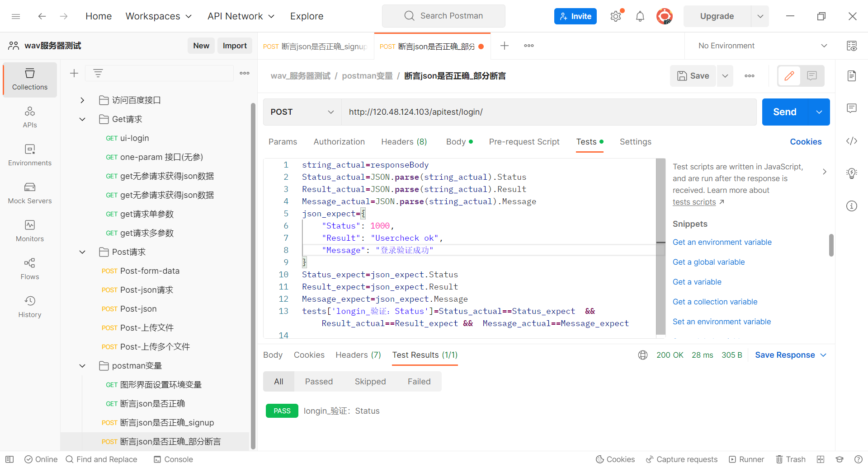This screenshot has height=467, width=868.
Task: Open request info icon
Action: coord(852,206)
